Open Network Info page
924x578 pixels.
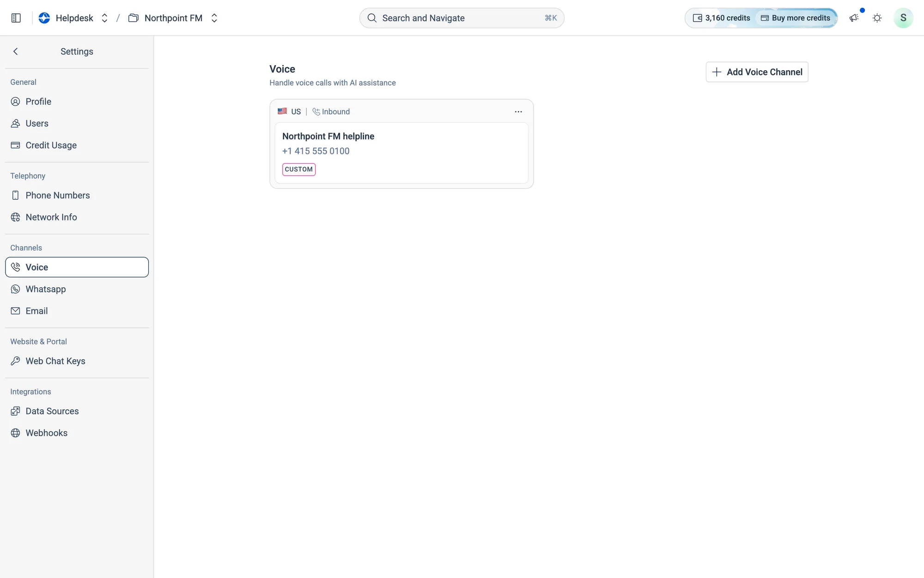[x=77, y=217]
